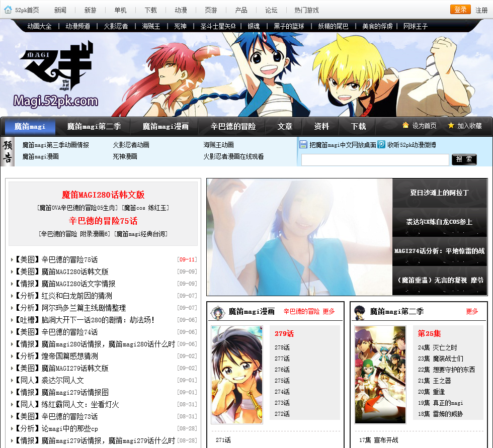Select the 下载 main tab
Image resolution: width=493 pixels, height=448 pixels.
click(358, 126)
